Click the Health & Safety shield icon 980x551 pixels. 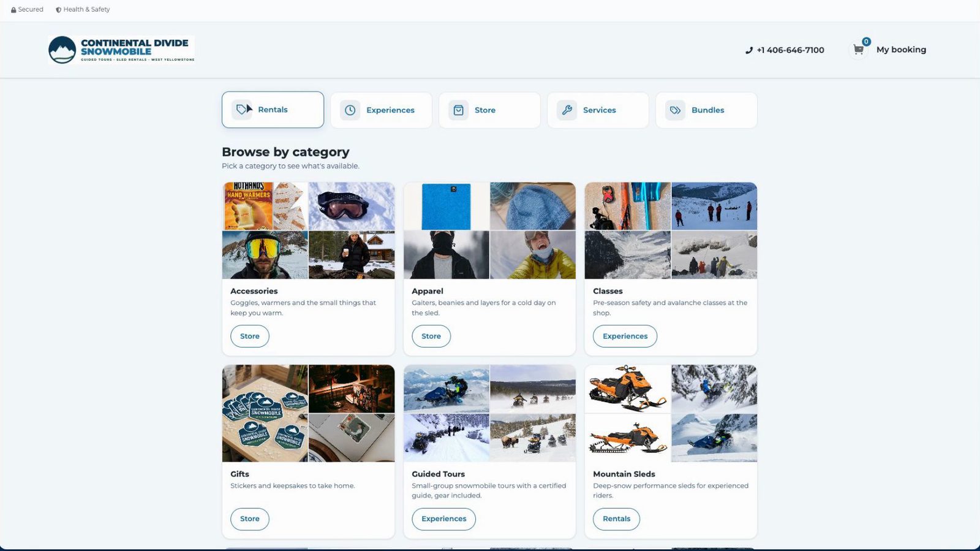[58, 10]
